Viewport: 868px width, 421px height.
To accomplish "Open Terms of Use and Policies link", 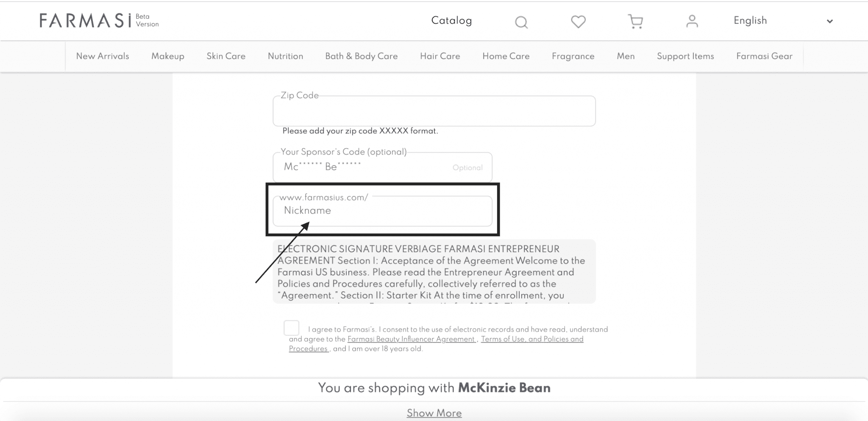I will [x=532, y=339].
